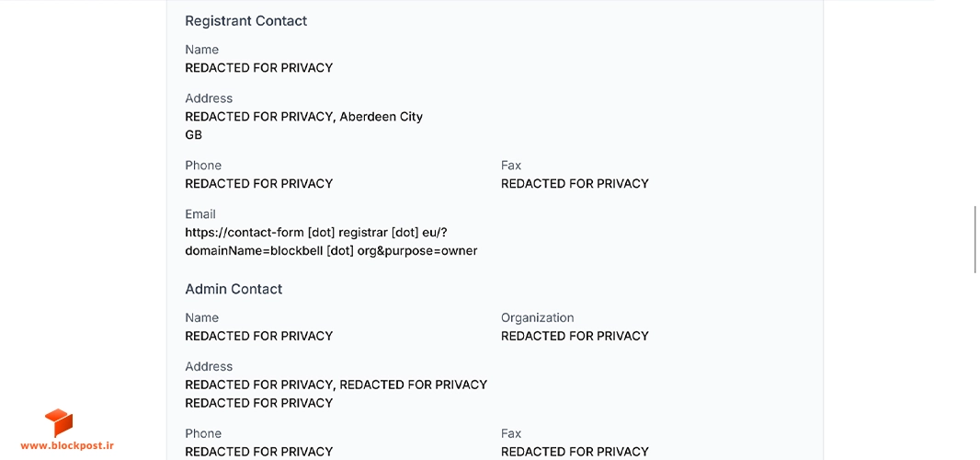Click the Admin Name redacted value
Screen dimensions: 980x460
258,336
